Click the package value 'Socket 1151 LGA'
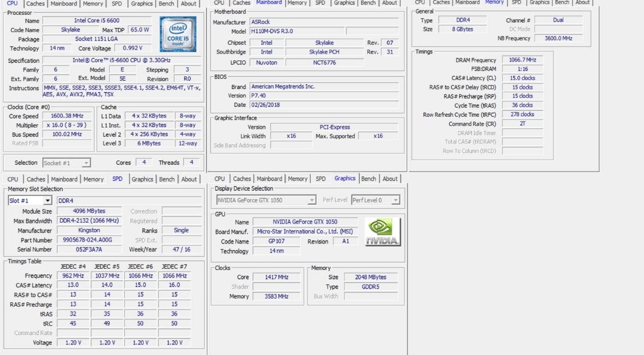This screenshot has width=644, height=355. click(x=97, y=38)
